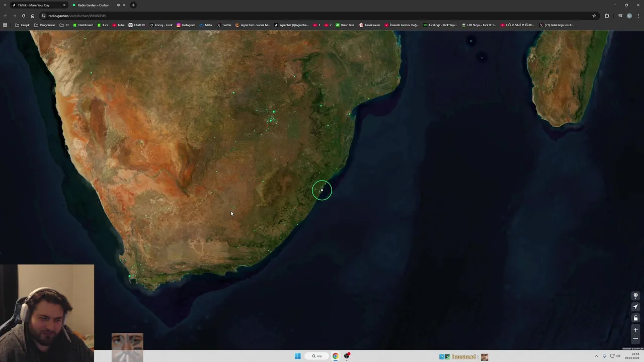The height and width of the screenshot is (362, 644).
Task: Open the volume speaker icon in system tray
Action: tap(618, 356)
